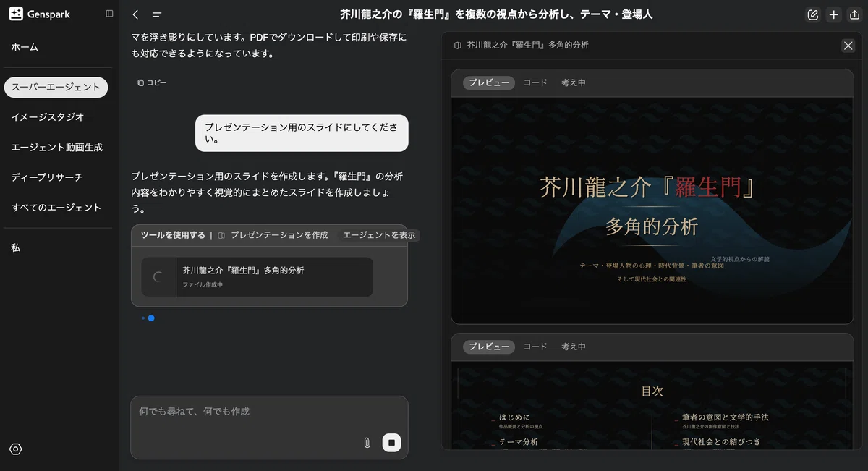Click the panel book icon beside the preview title
This screenshot has height=471, width=868.
click(x=458, y=45)
